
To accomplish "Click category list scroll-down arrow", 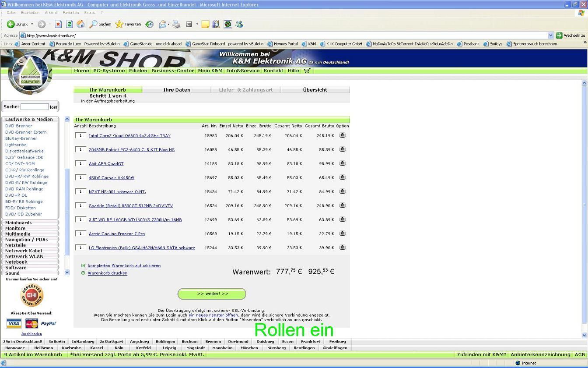I will [67, 272].
